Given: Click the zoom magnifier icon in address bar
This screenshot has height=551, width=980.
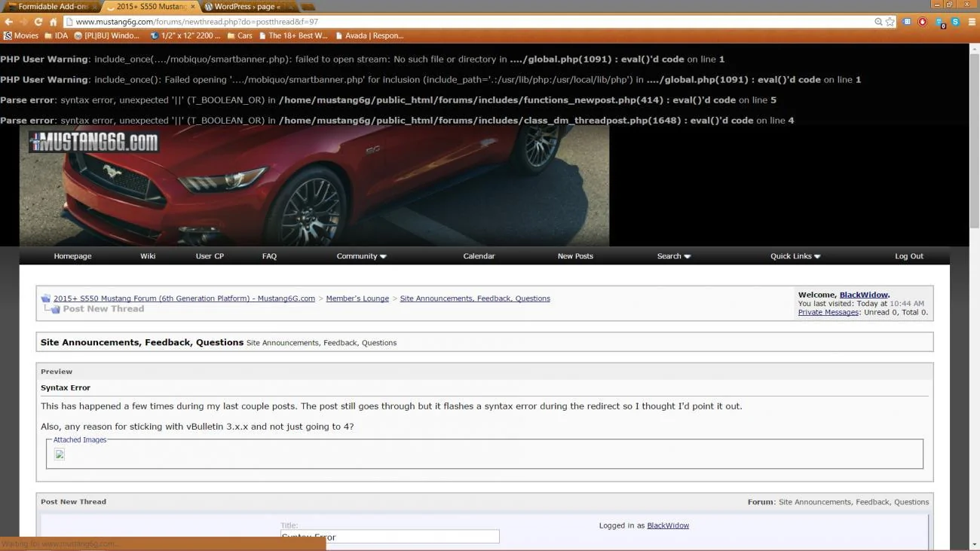Looking at the screenshot, I should tap(878, 22).
